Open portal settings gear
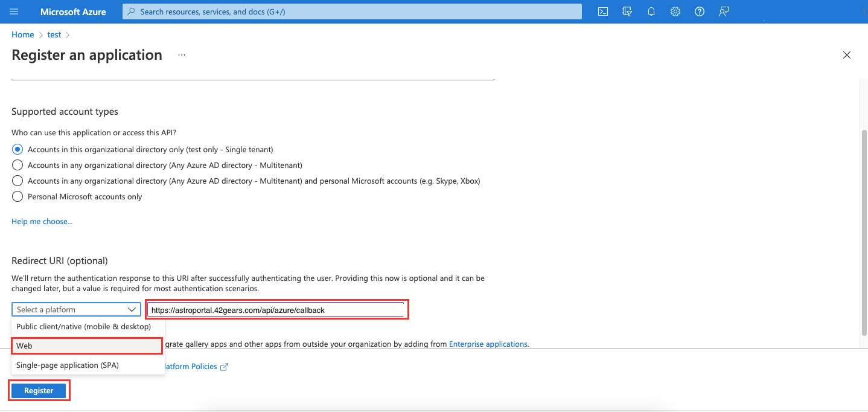868x412 pixels. [x=675, y=11]
